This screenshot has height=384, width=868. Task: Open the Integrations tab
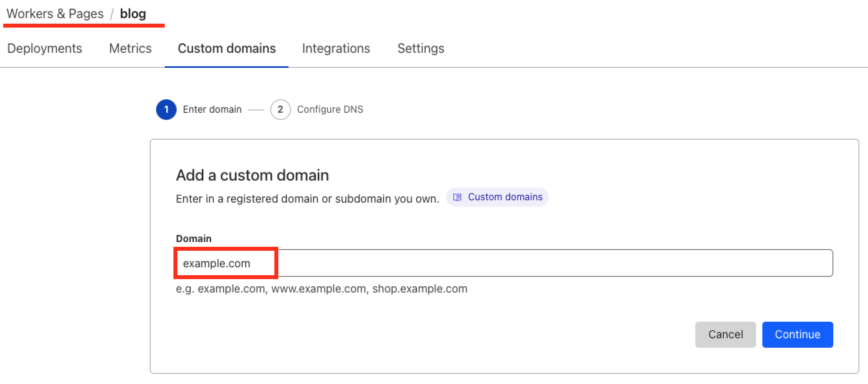tap(336, 48)
